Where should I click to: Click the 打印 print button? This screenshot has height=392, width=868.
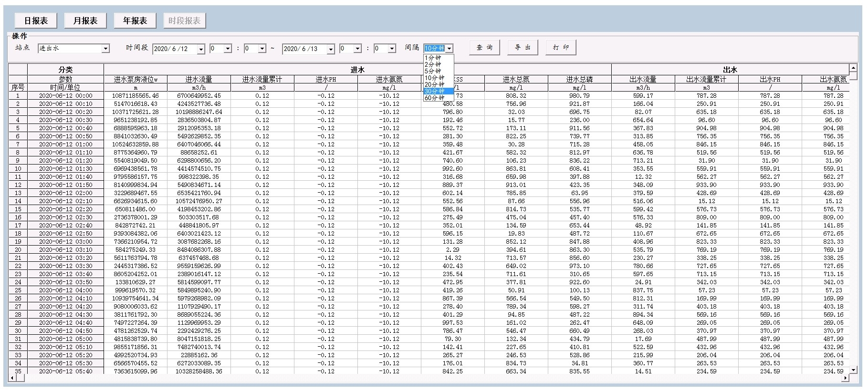pyautogui.click(x=561, y=47)
